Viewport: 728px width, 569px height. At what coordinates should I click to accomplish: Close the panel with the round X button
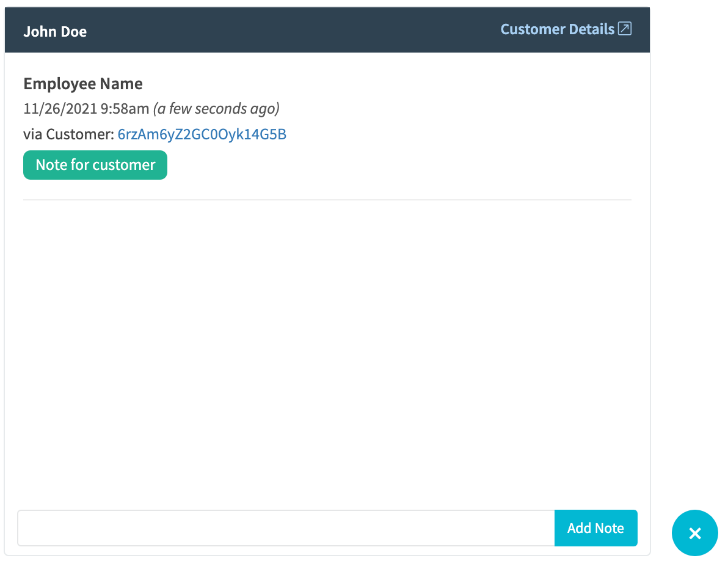(694, 533)
